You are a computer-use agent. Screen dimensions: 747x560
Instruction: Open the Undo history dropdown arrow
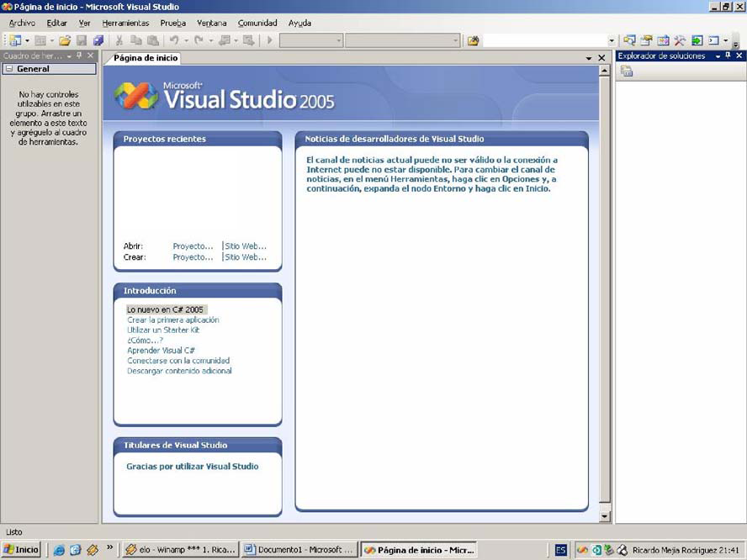(186, 41)
